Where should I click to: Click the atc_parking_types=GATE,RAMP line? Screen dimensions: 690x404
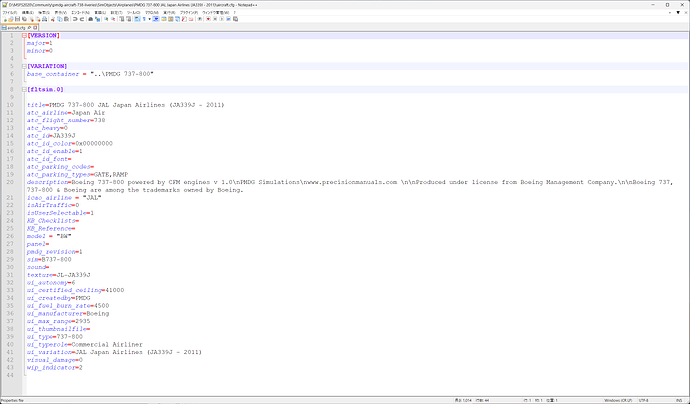click(77, 175)
